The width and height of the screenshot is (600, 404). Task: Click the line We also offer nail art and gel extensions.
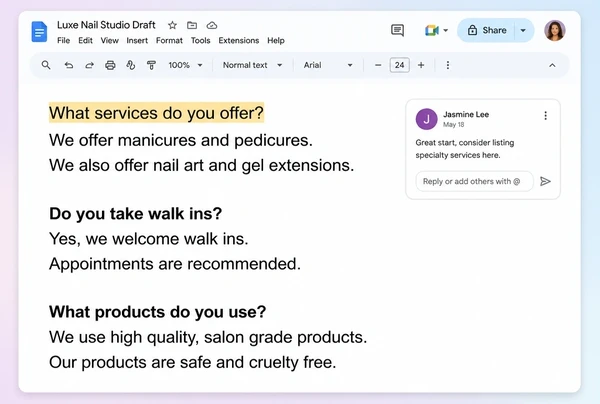(202, 166)
